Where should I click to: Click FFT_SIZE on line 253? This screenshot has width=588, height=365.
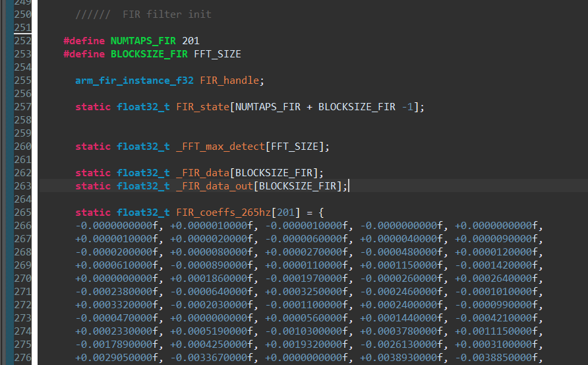[x=218, y=54]
